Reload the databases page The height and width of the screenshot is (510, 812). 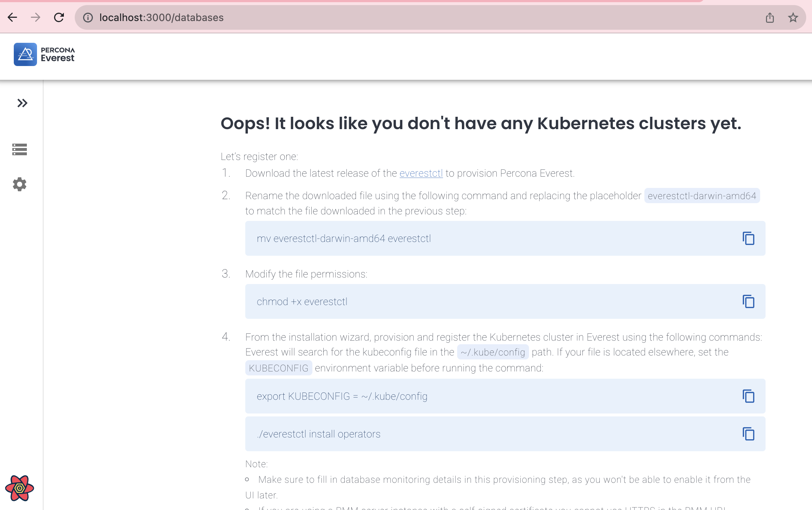coord(59,17)
